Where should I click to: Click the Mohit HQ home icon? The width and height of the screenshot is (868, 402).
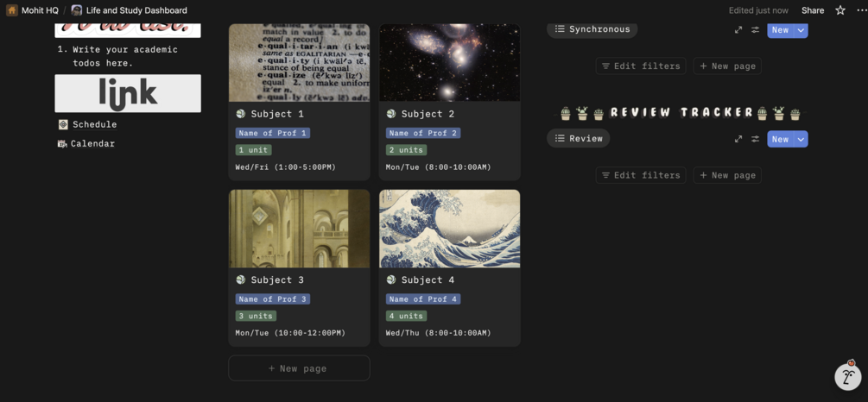[11, 10]
